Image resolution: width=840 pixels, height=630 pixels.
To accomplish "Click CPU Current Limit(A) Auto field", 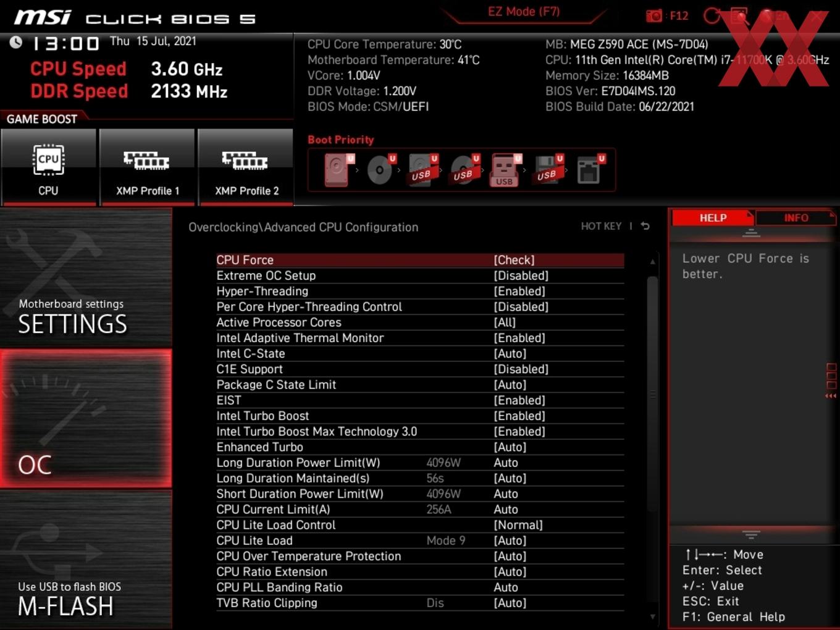I will point(506,510).
